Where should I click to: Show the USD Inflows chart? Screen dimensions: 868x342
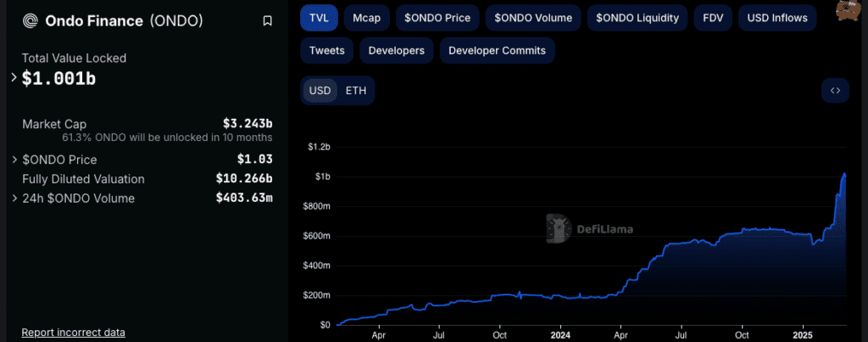pos(777,17)
